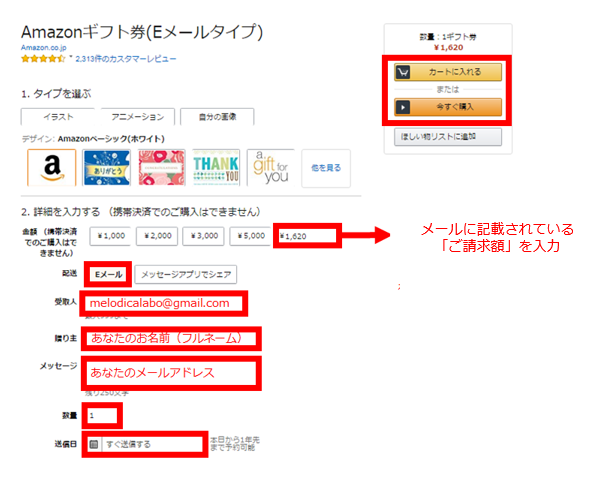Click the 贈り主 sender name field
Image resolution: width=607 pixels, height=479 pixels.
pos(171,338)
